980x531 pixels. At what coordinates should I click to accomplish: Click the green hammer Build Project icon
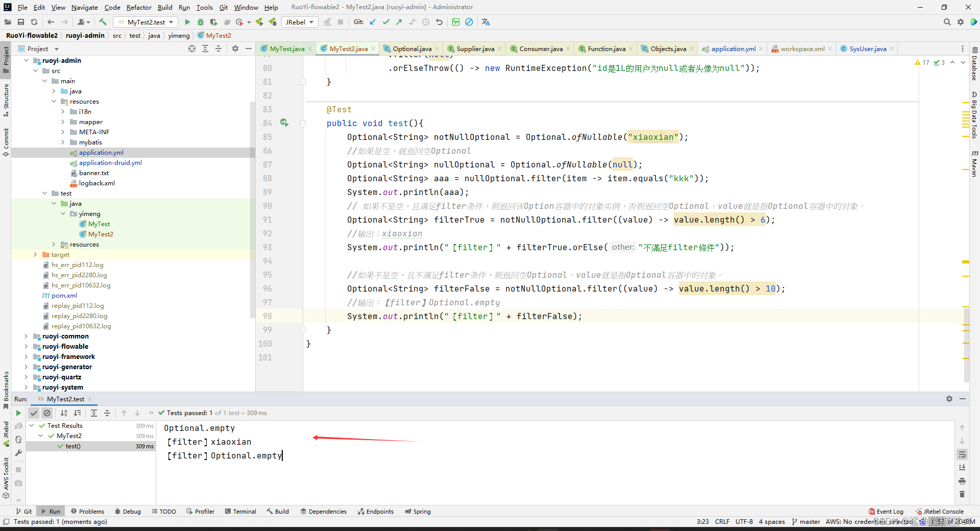(x=103, y=22)
